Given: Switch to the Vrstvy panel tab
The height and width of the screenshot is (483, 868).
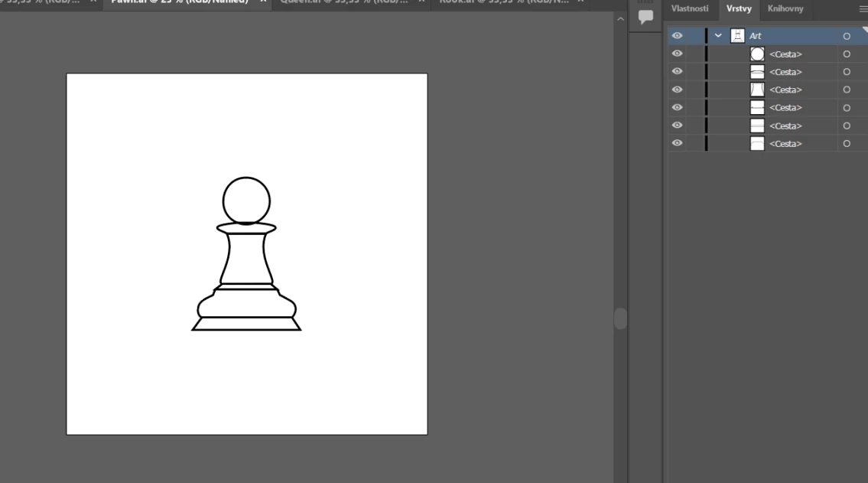Looking at the screenshot, I should 739,8.
